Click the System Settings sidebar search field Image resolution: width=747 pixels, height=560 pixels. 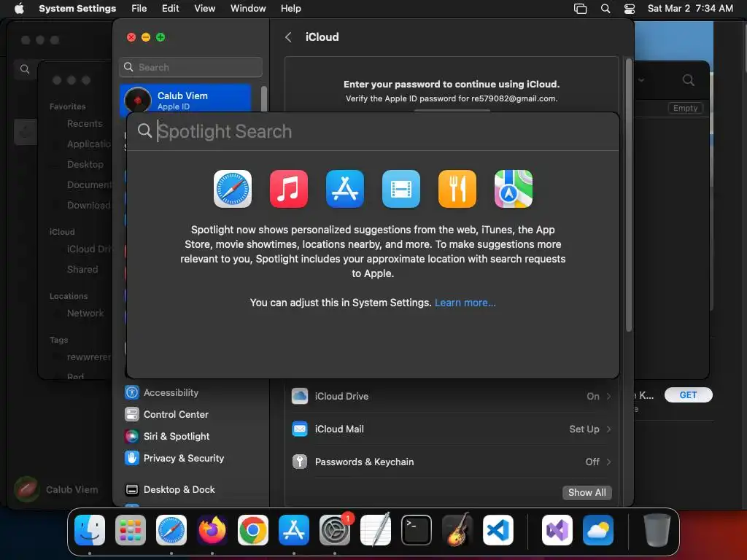pyautogui.click(x=190, y=67)
